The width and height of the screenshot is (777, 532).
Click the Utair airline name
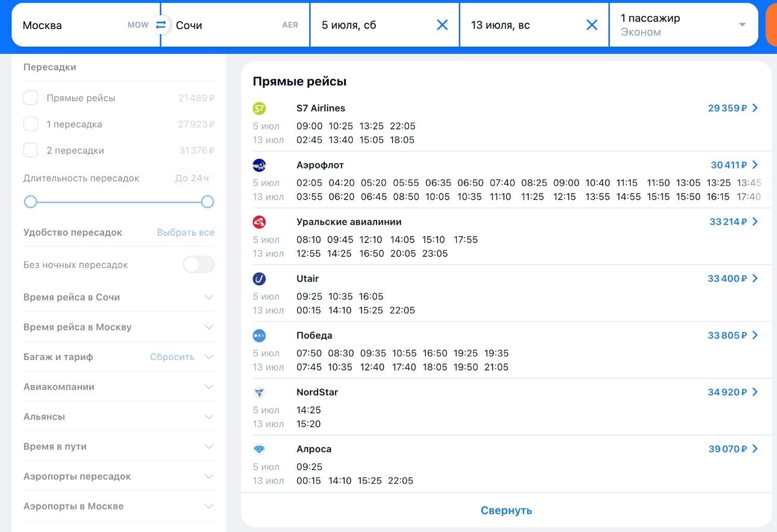pos(308,279)
